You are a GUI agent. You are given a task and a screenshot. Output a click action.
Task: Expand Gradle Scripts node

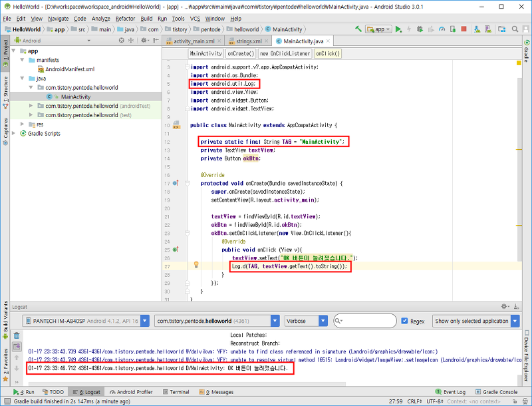[13, 133]
